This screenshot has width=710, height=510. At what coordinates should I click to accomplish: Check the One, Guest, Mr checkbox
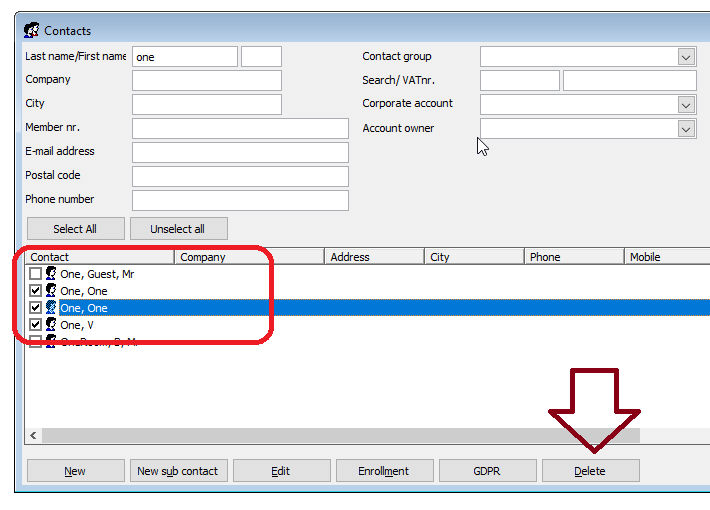(36, 273)
